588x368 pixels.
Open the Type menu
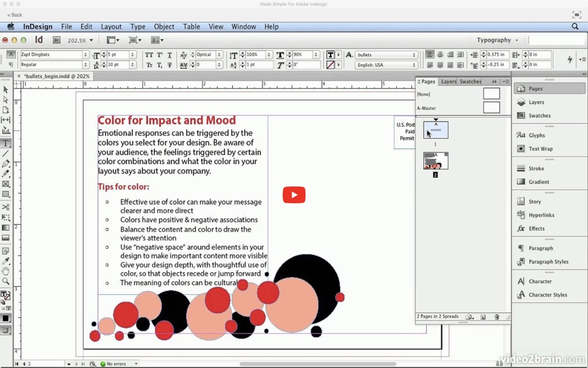pos(137,27)
